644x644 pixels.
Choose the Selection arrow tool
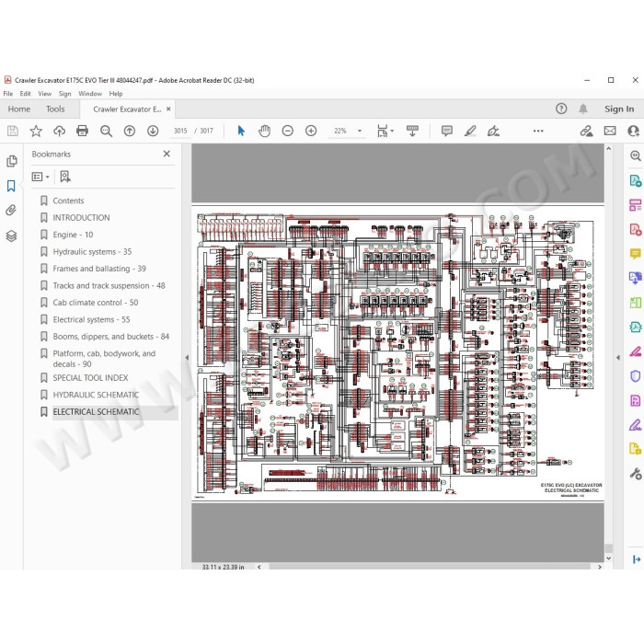pyautogui.click(x=241, y=131)
